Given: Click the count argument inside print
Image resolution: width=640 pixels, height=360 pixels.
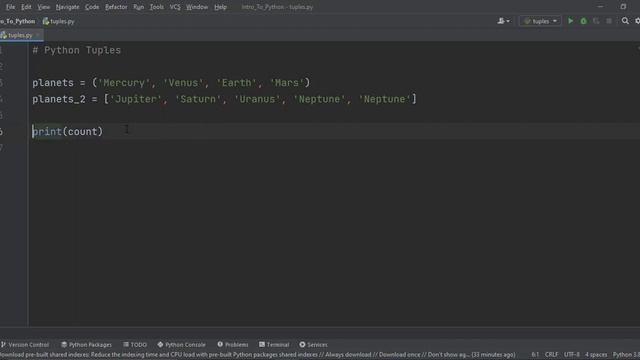Looking at the screenshot, I should tap(82, 131).
